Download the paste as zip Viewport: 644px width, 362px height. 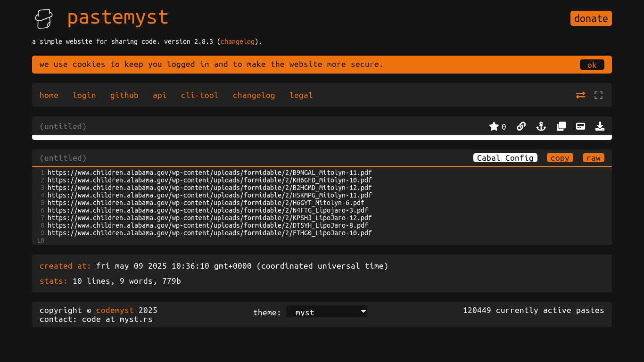pyautogui.click(x=600, y=126)
